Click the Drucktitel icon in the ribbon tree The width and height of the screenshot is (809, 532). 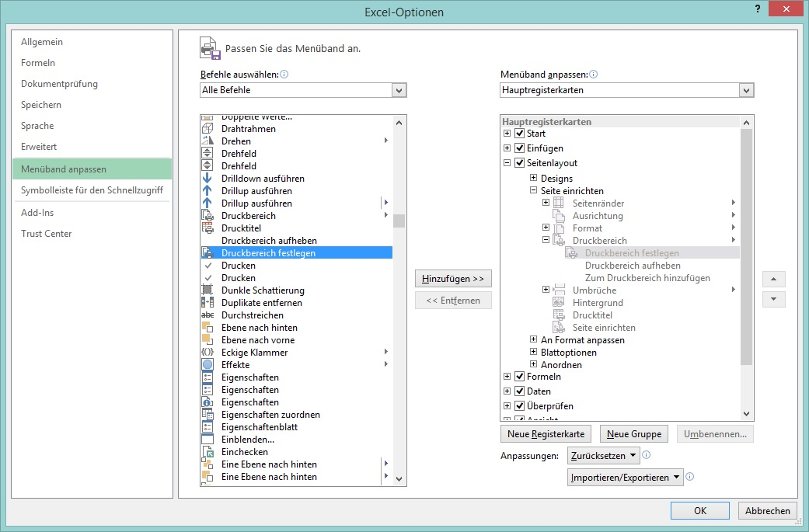[559, 315]
